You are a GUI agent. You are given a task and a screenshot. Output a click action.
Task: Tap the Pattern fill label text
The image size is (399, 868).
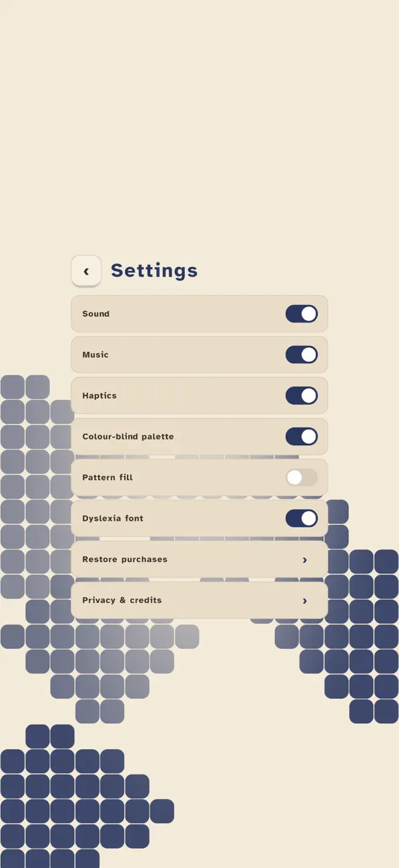pyautogui.click(x=107, y=477)
